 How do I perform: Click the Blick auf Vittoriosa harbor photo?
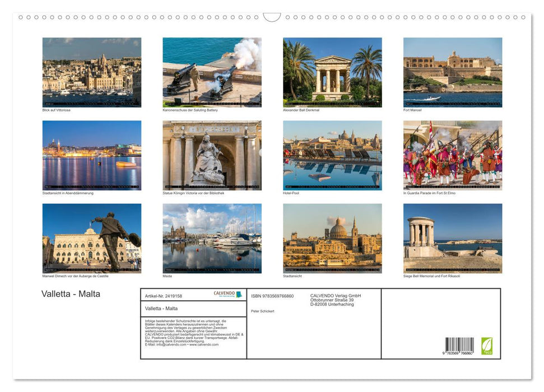91,72
